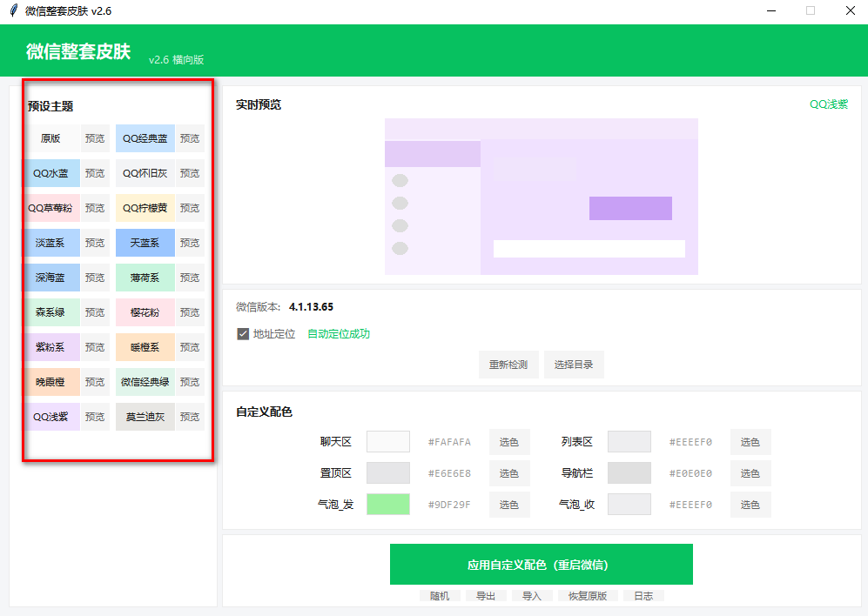The image size is (868, 616).
Task: Open 选择目录 to choose folder
Action: [574, 365]
